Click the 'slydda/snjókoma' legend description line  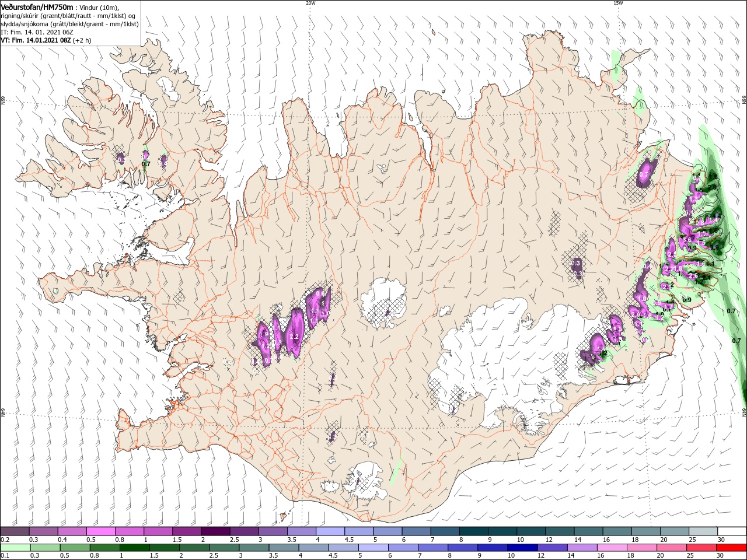pyautogui.click(x=69, y=24)
